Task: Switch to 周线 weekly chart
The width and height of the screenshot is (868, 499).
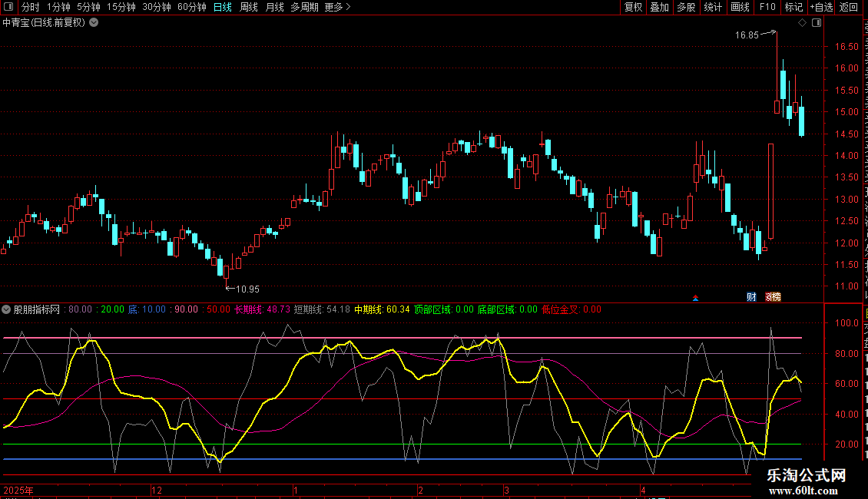Action: (249, 7)
